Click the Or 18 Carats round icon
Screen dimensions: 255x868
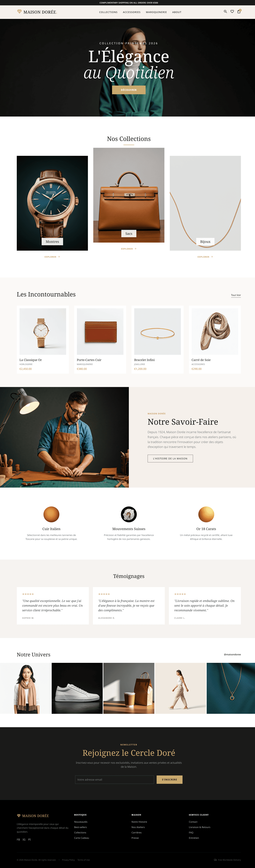[206, 514]
